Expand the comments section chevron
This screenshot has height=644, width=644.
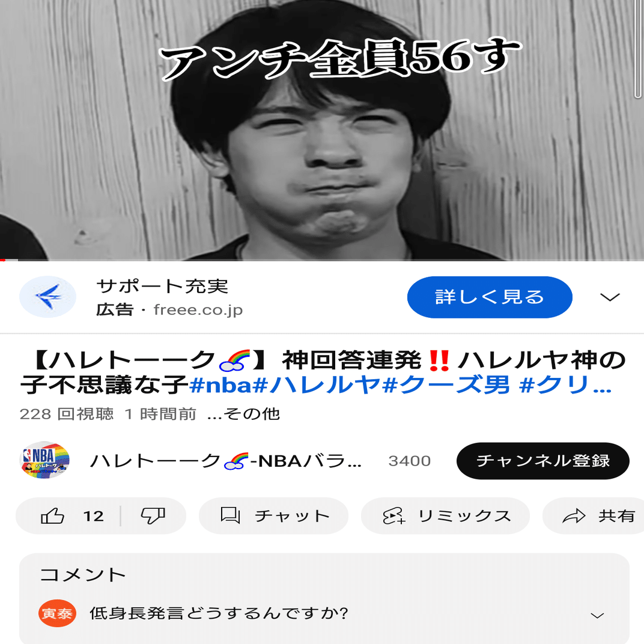point(597,615)
